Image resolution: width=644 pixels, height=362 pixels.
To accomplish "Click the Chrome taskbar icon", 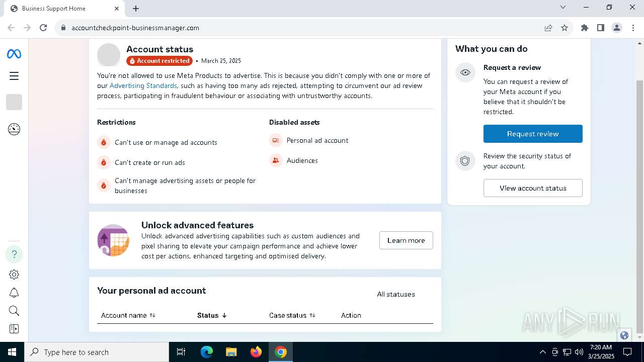I will coord(281,352).
